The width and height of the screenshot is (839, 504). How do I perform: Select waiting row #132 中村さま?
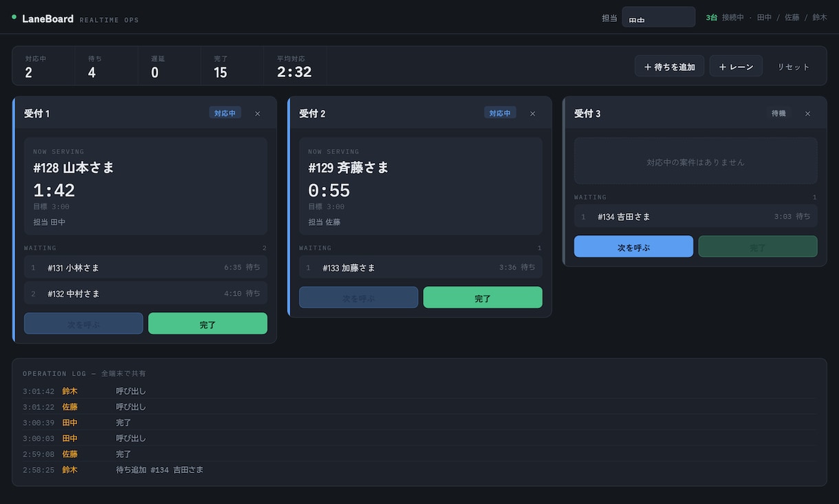pos(146,294)
